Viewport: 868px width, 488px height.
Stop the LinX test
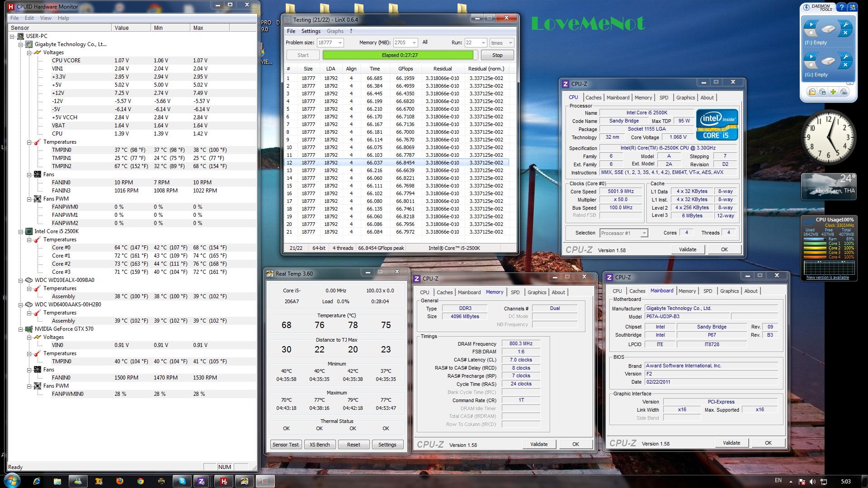tap(497, 55)
